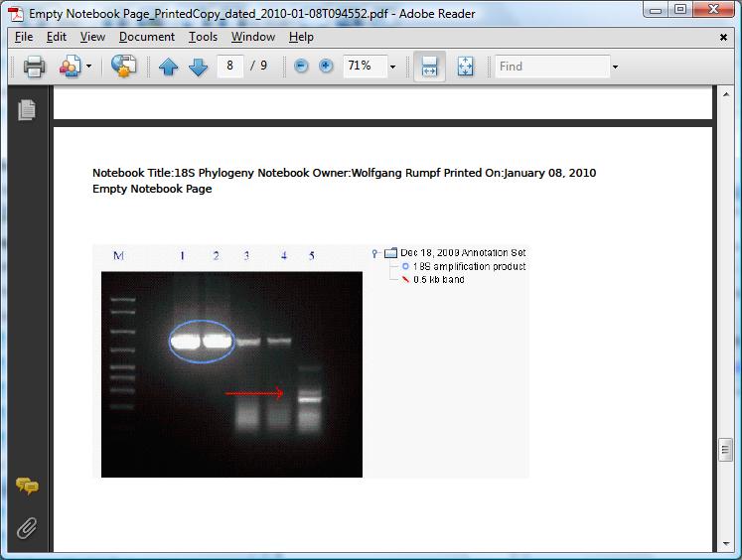Click in the Find search box
The width and height of the screenshot is (742, 560).
tap(552, 67)
